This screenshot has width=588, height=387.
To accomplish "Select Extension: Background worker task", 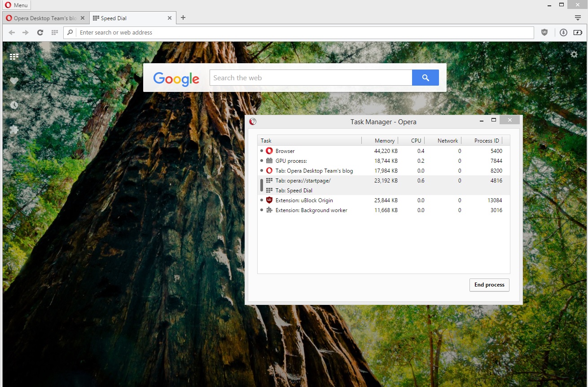I will (383, 210).
